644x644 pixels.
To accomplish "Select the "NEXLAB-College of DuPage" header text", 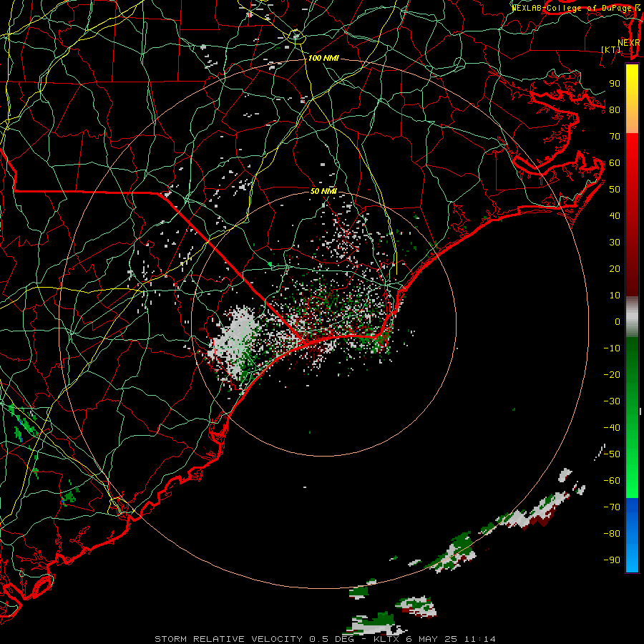I will pos(572,8).
